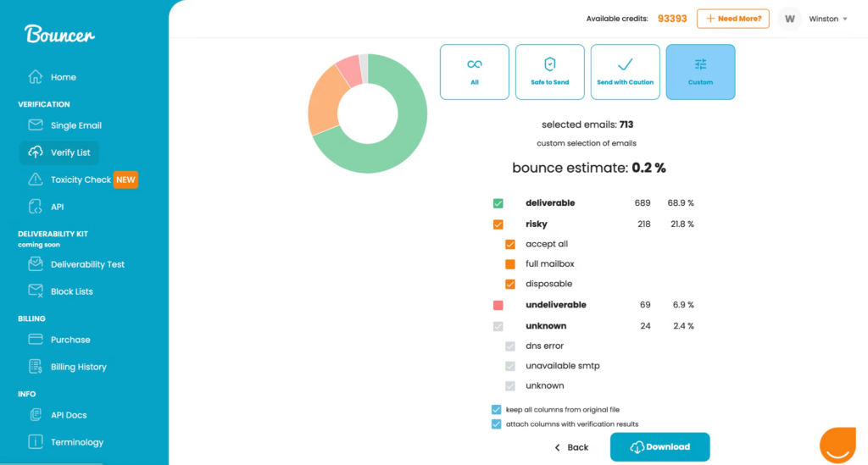The image size is (868, 465).
Task: Click the Billing History icon
Action: click(36, 366)
